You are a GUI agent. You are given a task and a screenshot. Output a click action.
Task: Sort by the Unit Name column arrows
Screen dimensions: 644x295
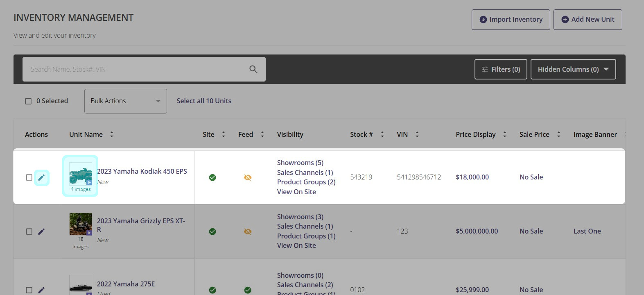[x=112, y=134]
